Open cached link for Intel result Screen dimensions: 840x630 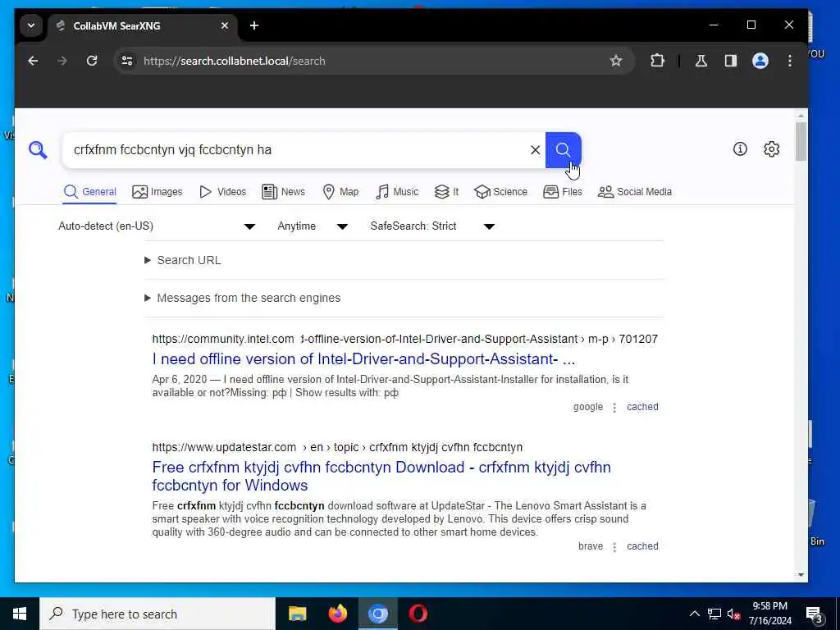[642, 407]
